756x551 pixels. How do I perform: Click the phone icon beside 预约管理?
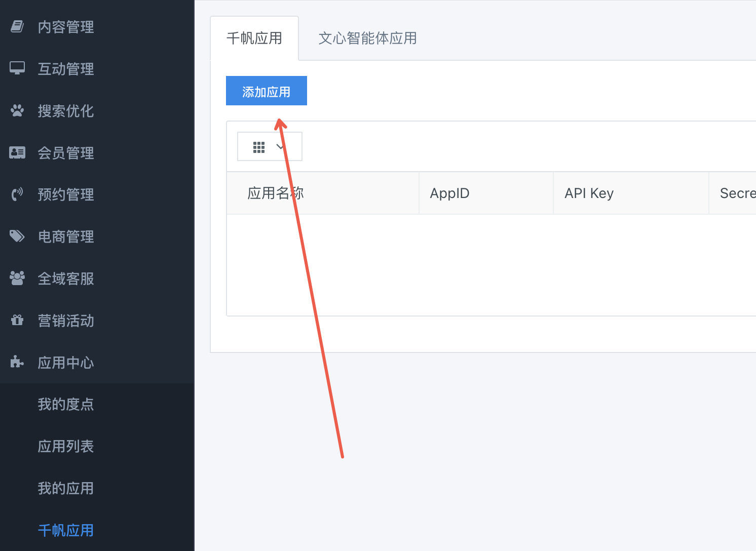coord(17,194)
